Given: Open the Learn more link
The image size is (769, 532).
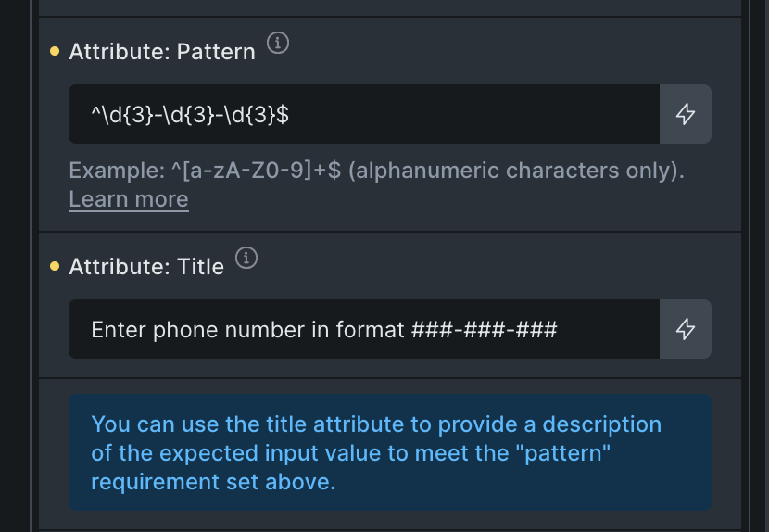Looking at the screenshot, I should point(129,199).
